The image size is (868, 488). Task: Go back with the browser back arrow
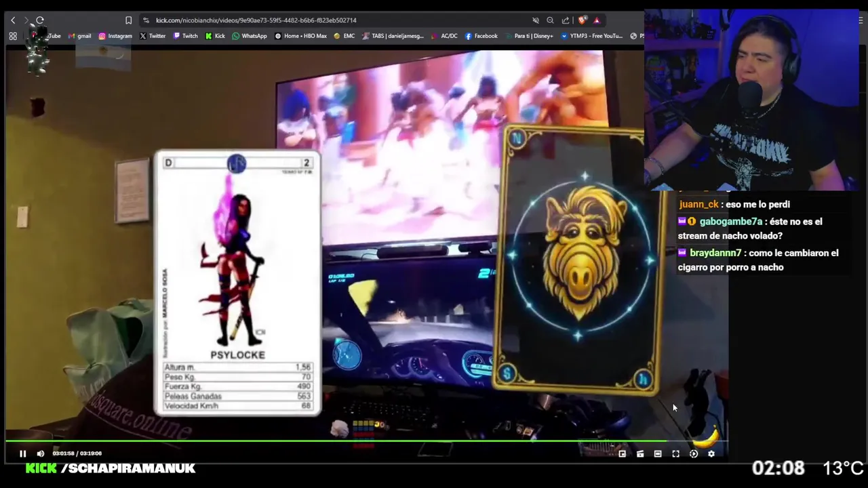pos(13,20)
